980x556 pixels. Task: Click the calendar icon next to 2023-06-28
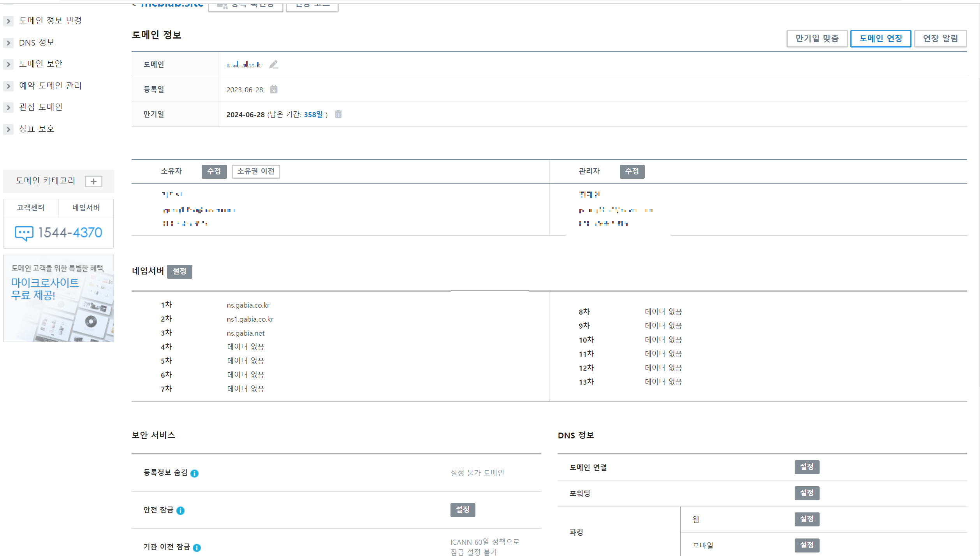click(274, 90)
